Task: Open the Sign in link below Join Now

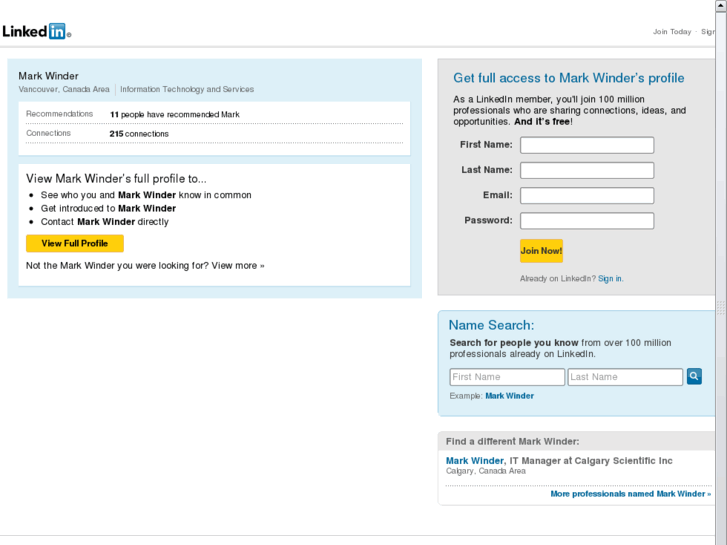Action: click(610, 279)
